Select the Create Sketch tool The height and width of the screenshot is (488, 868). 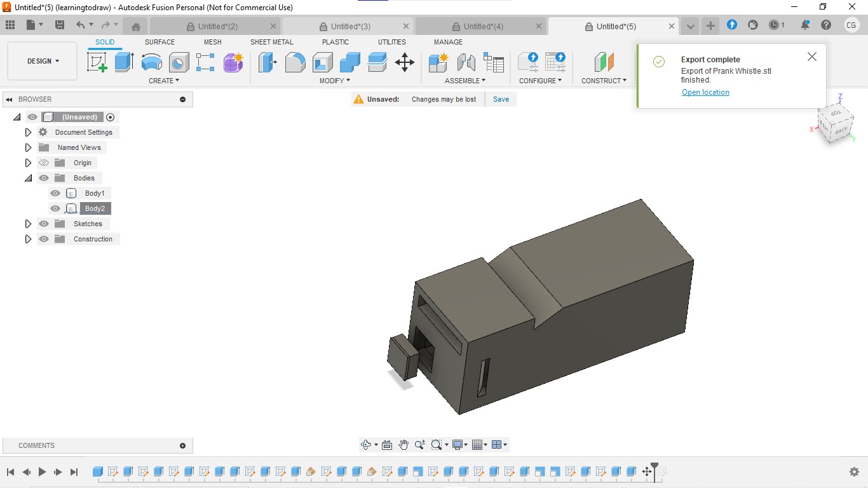pyautogui.click(x=97, y=62)
